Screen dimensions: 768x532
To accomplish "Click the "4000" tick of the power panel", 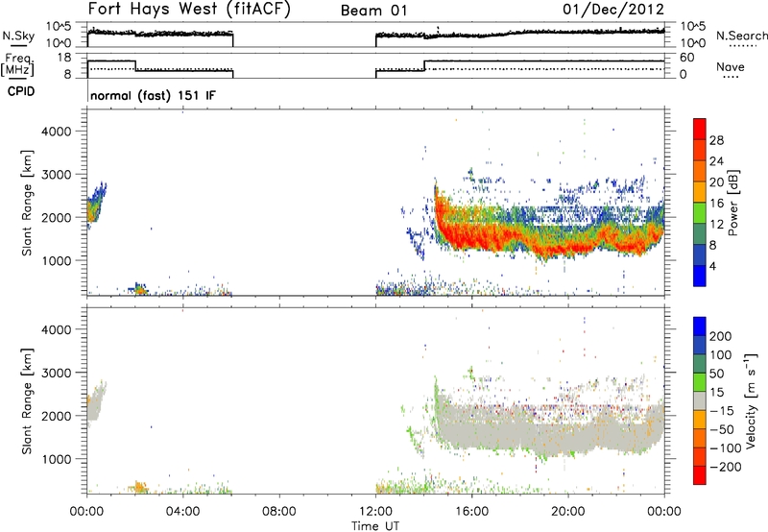I will coord(57,132).
